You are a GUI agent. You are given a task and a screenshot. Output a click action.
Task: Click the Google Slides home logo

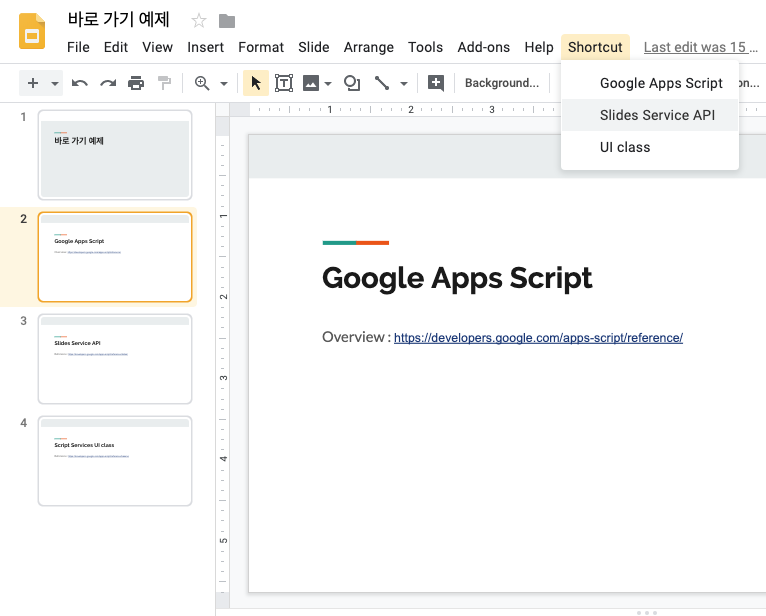32,31
